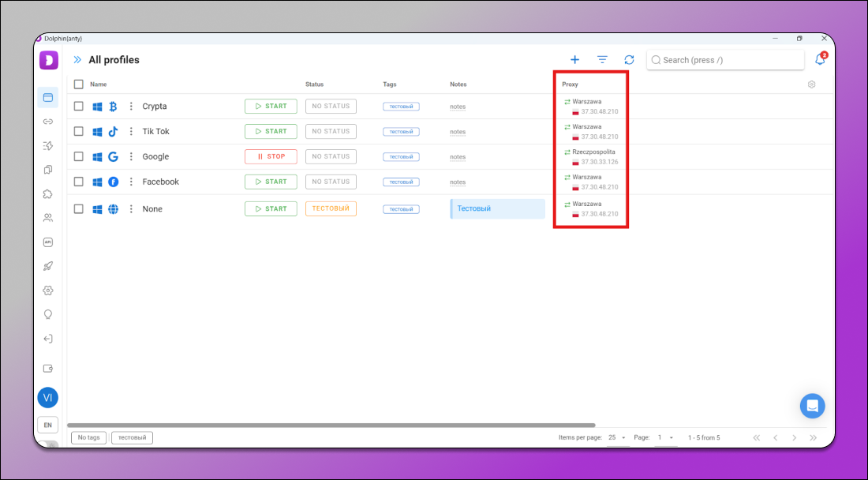Open the filter icon in top toolbar
Image resolution: width=868 pixels, height=480 pixels.
click(602, 60)
